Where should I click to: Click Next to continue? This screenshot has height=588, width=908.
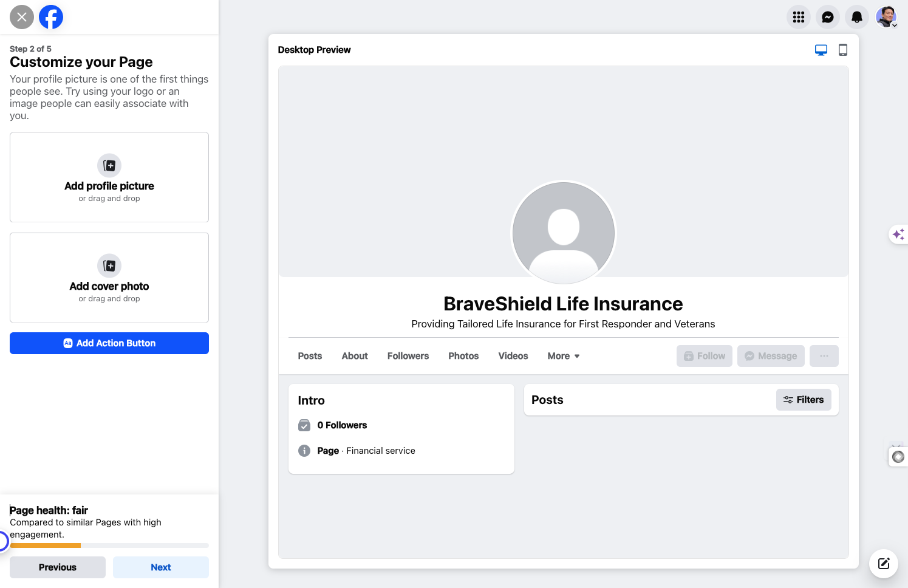[x=161, y=567]
